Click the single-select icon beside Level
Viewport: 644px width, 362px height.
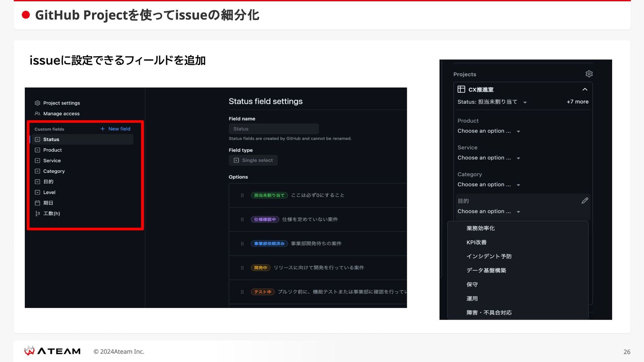tap(38, 192)
